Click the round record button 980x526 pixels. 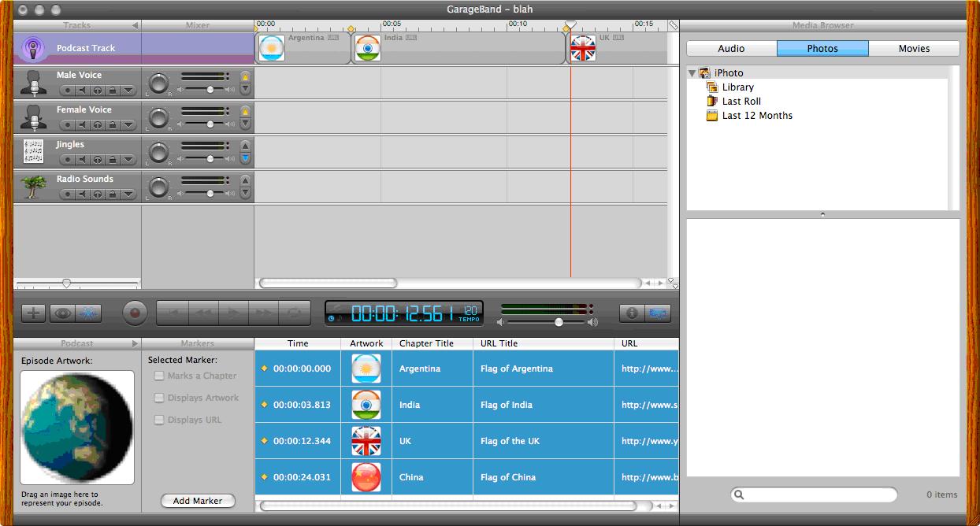pyautogui.click(x=135, y=313)
